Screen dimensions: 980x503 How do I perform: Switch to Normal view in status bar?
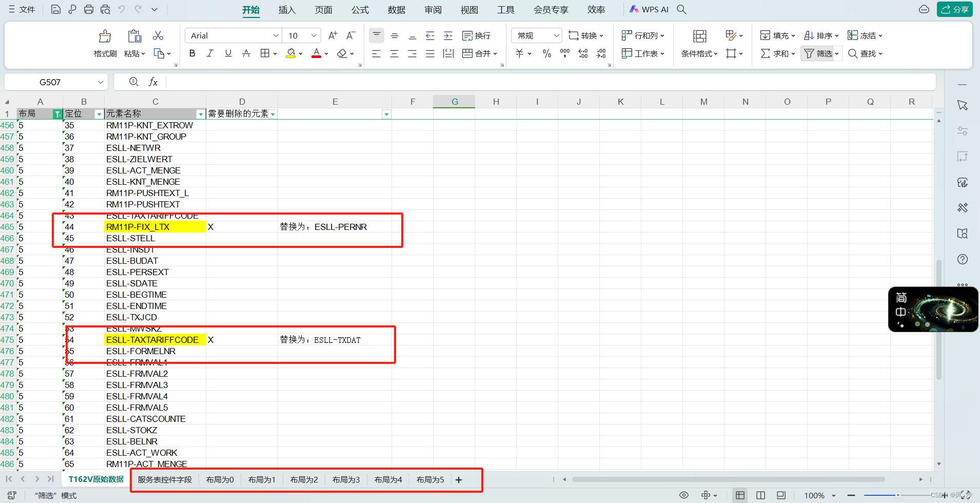pyautogui.click(x=740, y=495)
